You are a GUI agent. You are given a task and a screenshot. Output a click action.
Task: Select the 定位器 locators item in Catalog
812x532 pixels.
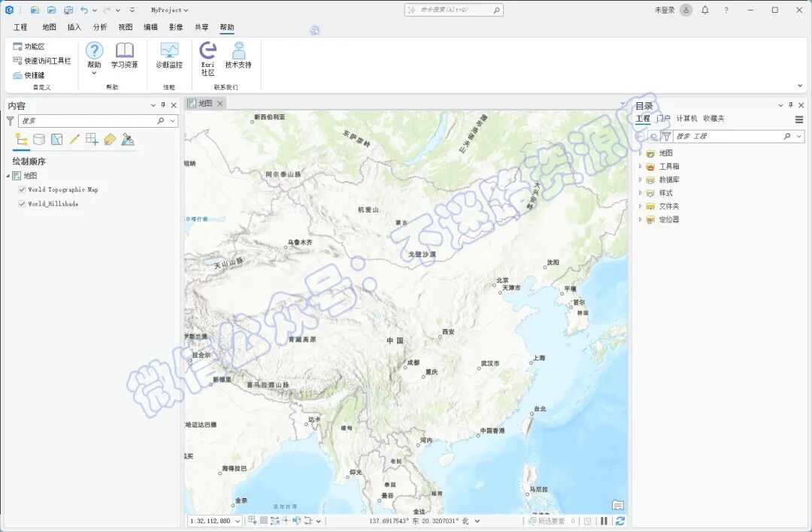click(662, 219)
